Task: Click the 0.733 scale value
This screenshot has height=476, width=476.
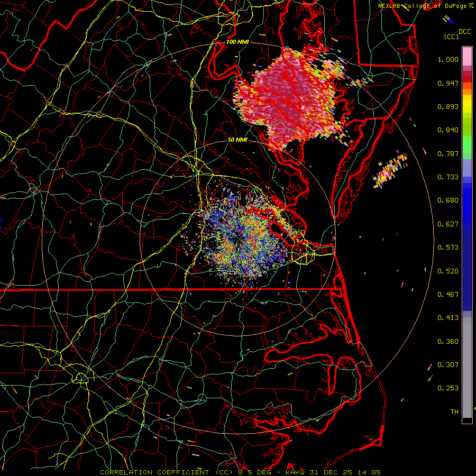Action: click(448, 177)
